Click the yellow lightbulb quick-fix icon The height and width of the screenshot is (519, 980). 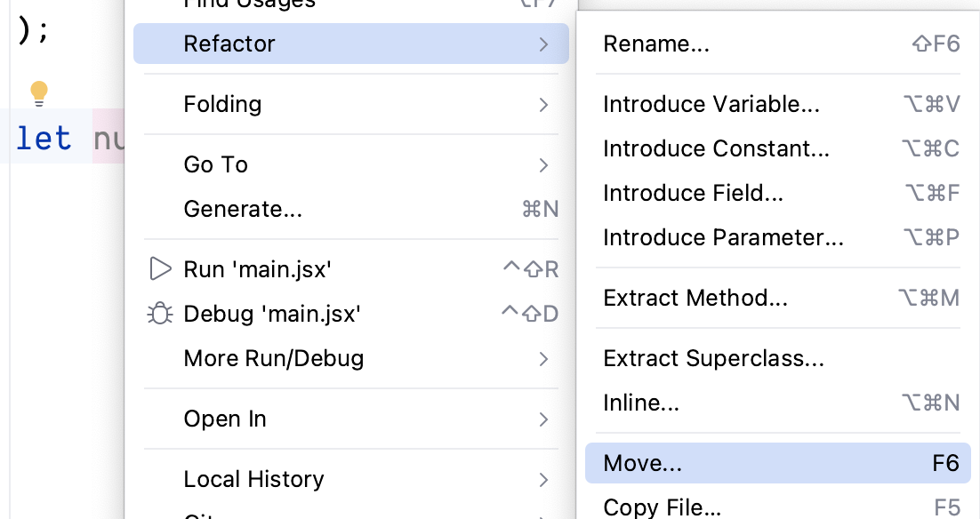(x=39, y=93)
